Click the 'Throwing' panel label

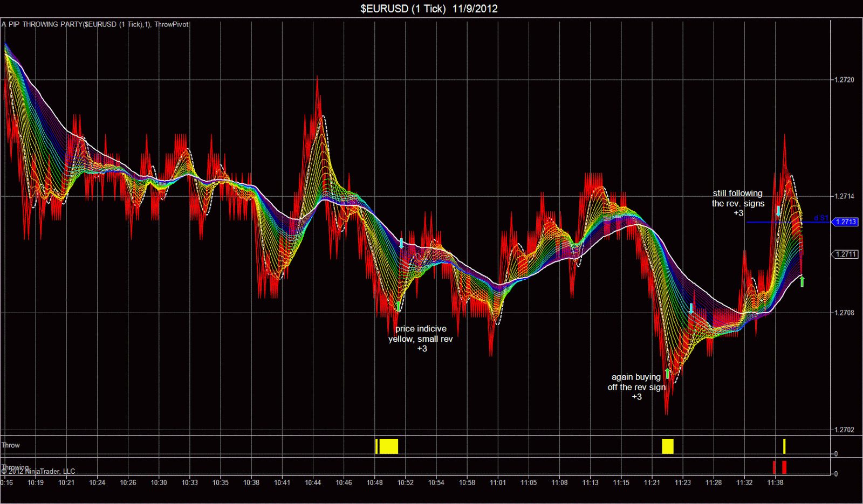(x=15, y=467)
